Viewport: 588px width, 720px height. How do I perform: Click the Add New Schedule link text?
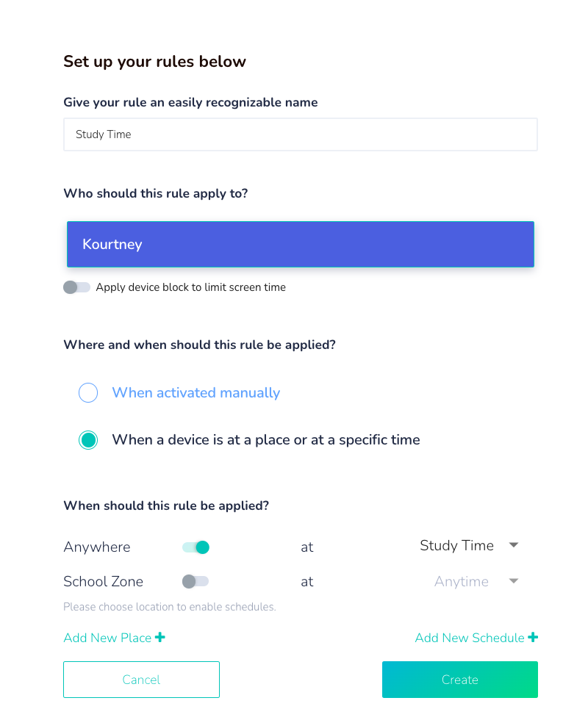click(x=470, y=638)
